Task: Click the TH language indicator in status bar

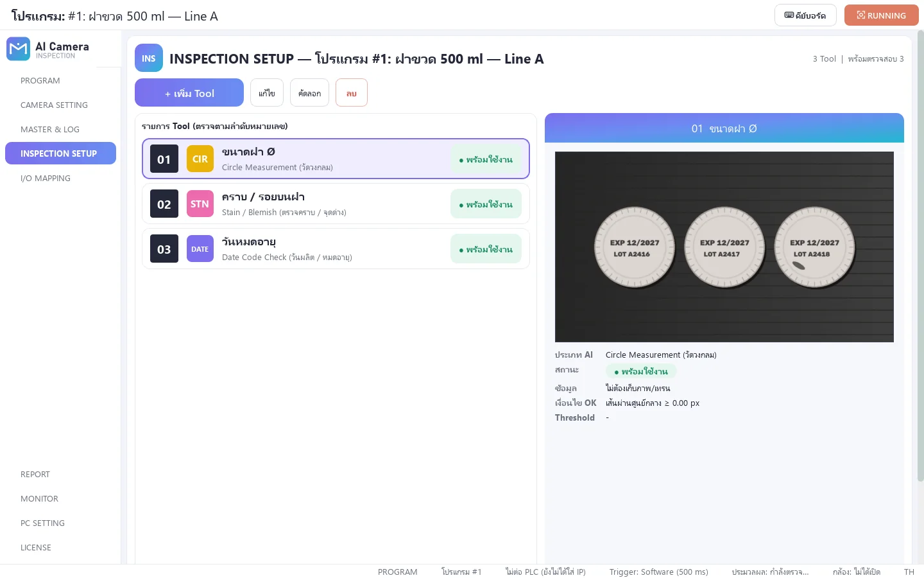Action: (x=909, y=572)
